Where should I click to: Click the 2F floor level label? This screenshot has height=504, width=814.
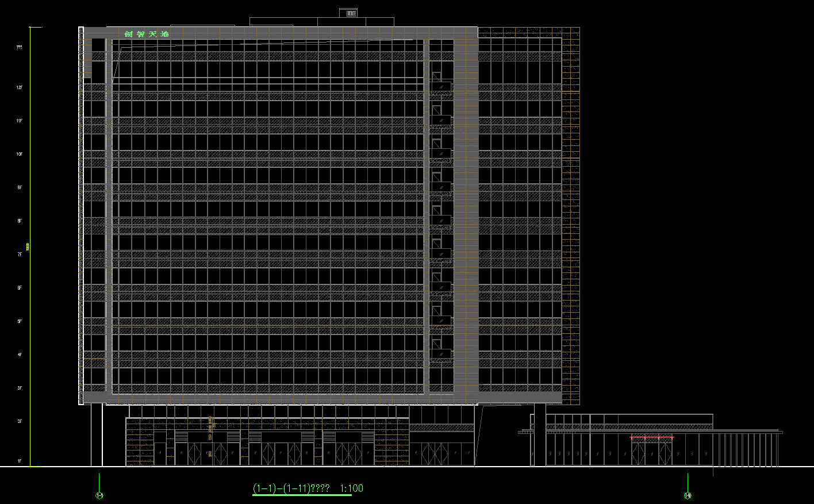20,422
